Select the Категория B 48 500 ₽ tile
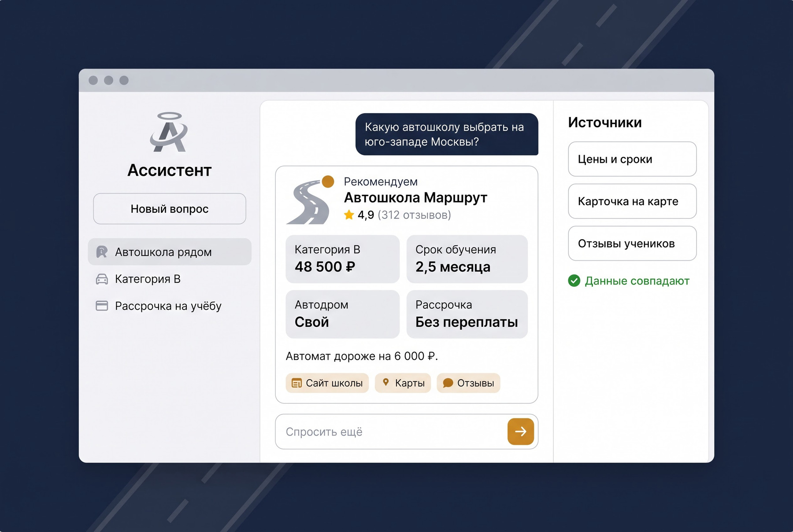This screenshot has height=532, width=793. (342, 259)
